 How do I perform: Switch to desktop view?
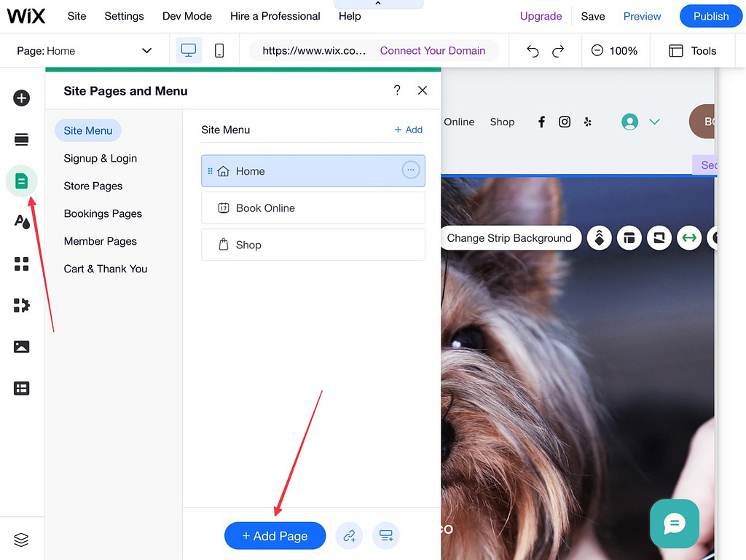coord(189,50)
